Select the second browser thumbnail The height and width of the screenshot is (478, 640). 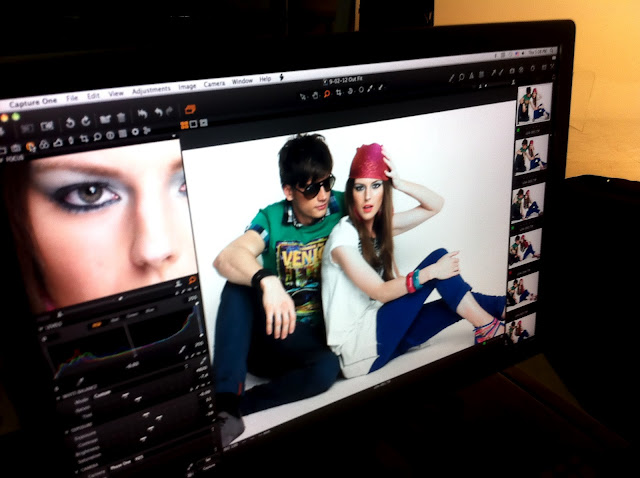tap(531, 155)
